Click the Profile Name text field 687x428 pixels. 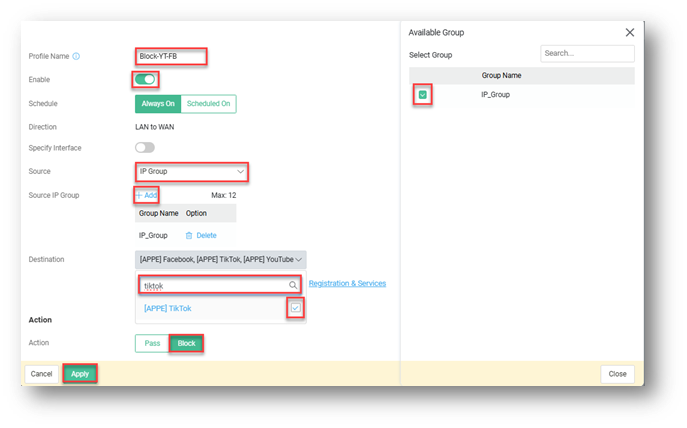coord(171,57)
